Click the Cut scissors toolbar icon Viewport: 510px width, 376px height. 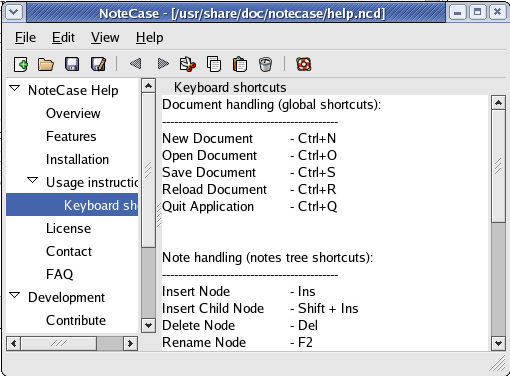188,64
